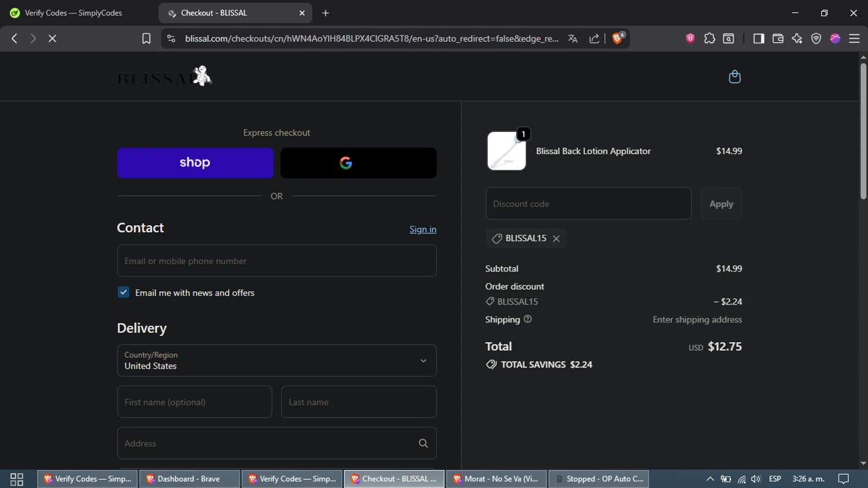
Task: Open the taskbar network icon
Action: (741, 479)
